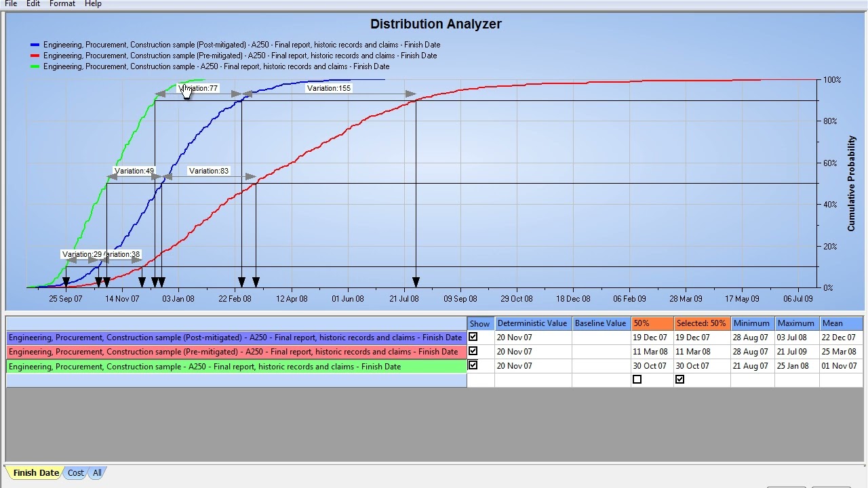Click the Pre-mitigated legend entry text
Viewport: 868px width, 488px height.
click(240, 56)
